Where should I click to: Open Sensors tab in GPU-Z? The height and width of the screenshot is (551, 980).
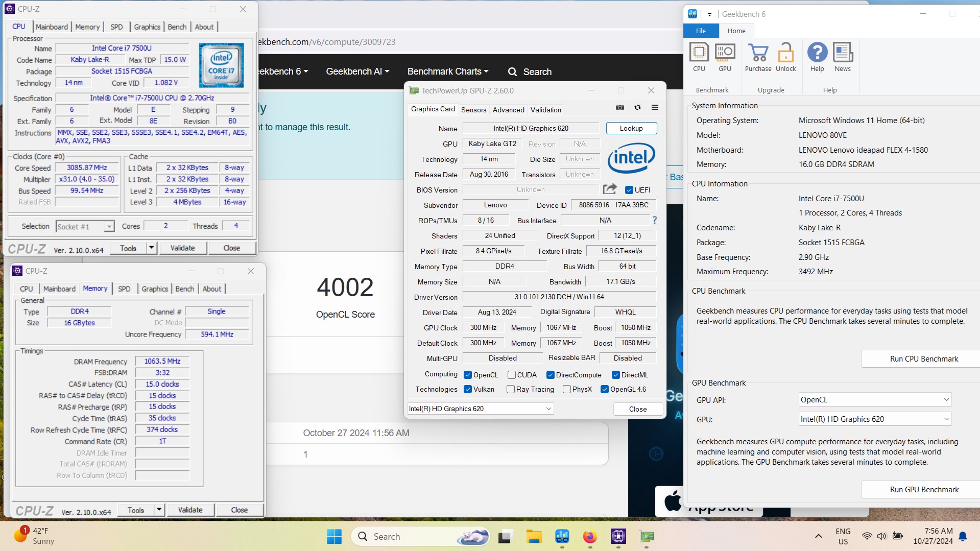[473, 110]
